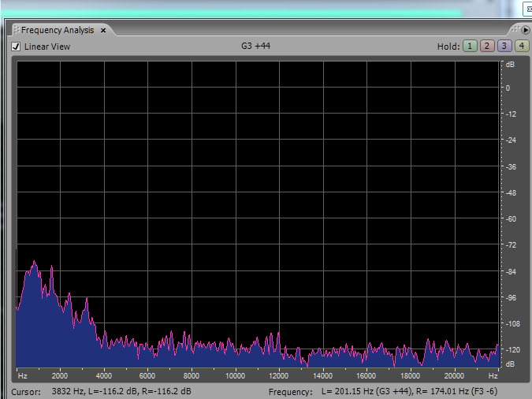Click the tallest spectrum peak in graph
This screenshot has height=399, width=532.
[34, 263]
